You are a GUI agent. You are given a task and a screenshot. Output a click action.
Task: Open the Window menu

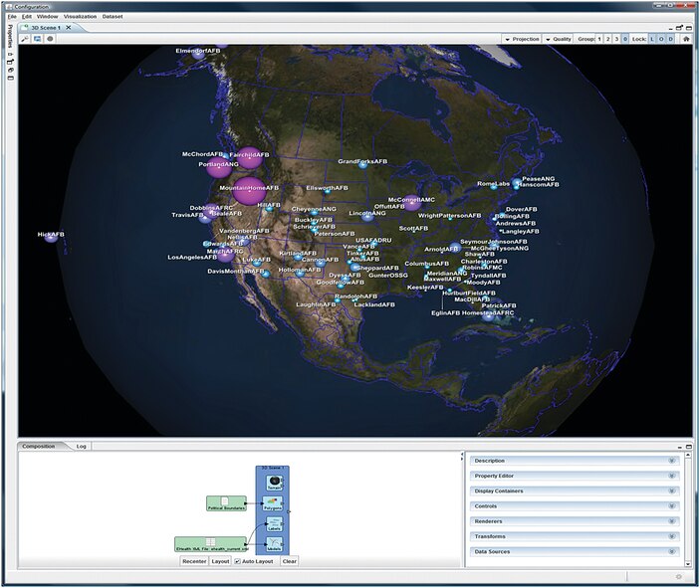tap(48, 17)
